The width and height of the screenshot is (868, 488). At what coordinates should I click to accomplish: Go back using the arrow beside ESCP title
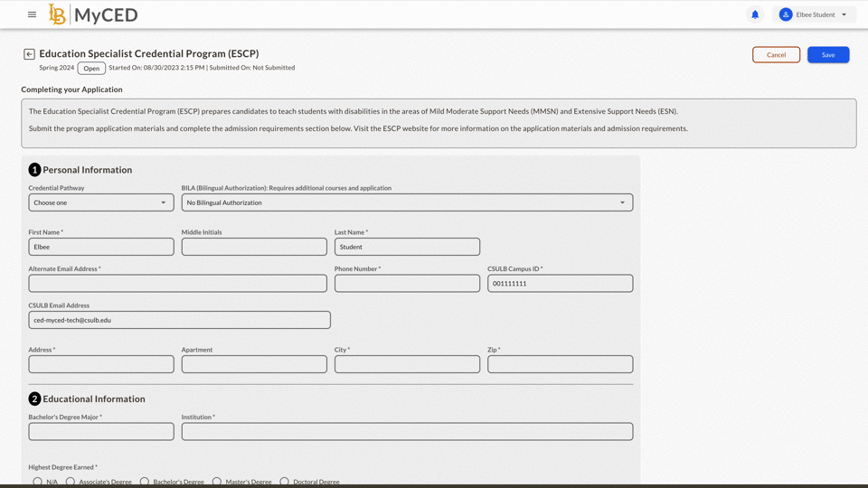point(29,53)
